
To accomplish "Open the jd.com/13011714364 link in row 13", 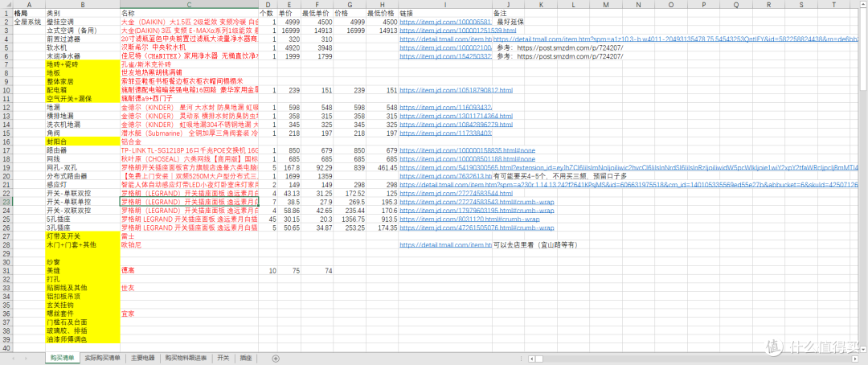I will (x=457, y=117).
